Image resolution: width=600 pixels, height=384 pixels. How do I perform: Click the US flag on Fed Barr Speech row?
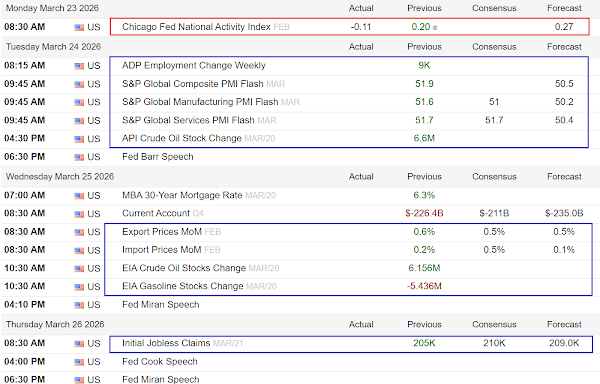coord(79,157)
